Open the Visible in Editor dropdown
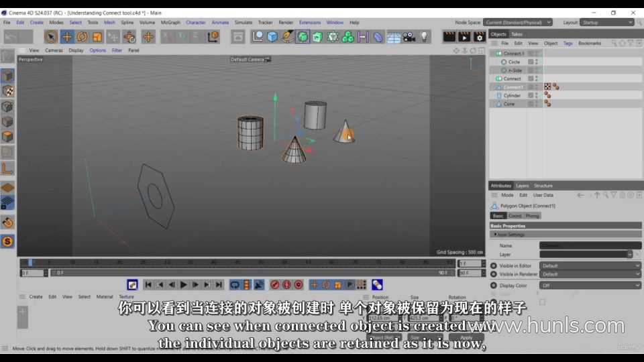Screen dimensions: 644x362 tap(590, 266)
